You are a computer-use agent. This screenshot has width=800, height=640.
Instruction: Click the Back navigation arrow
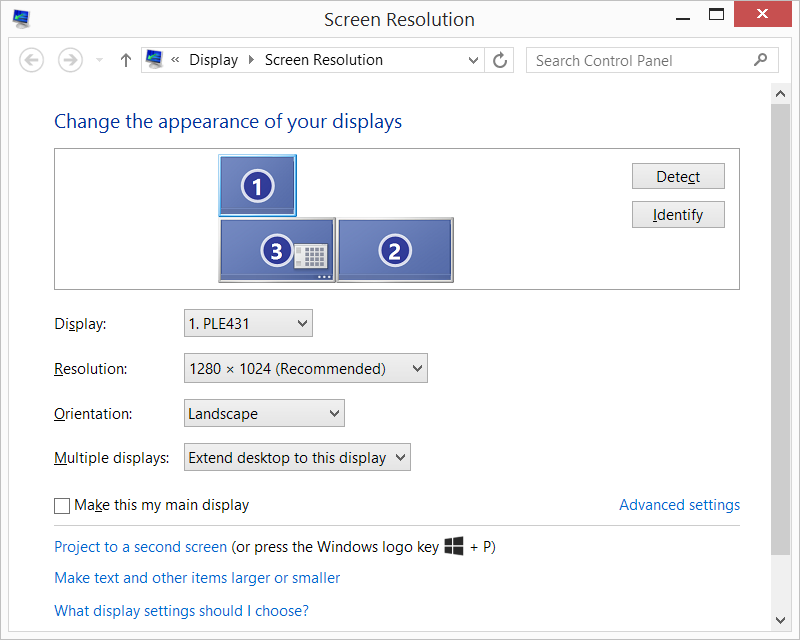click(31, 60)
